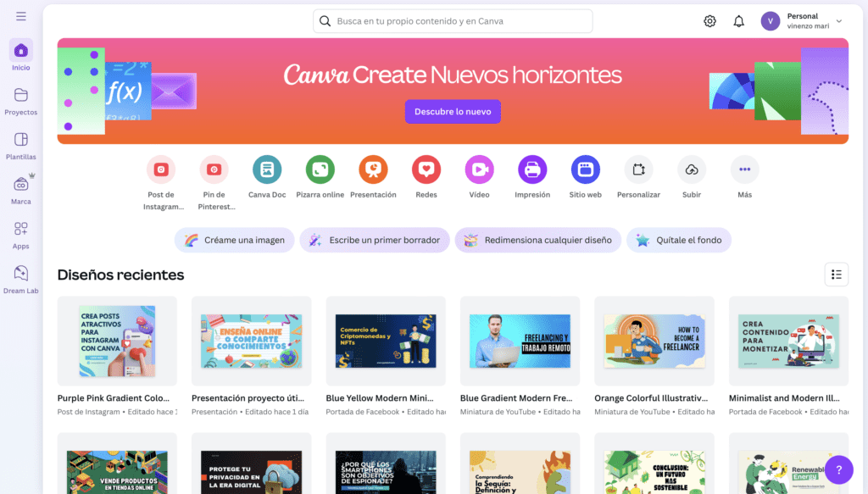
Task: Start a Pizarra online whiteboard
Action: (320, 169)
